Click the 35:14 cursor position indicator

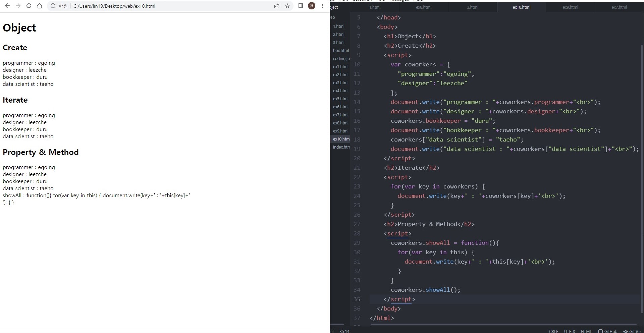pyautogui.click(x=344, y=331)
